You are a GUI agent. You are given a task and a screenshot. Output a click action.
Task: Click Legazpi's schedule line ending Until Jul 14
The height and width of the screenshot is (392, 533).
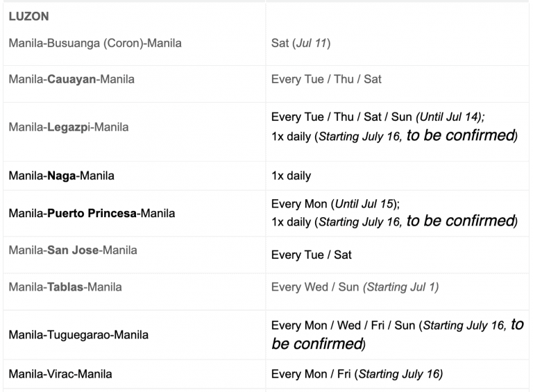(378, 117)
